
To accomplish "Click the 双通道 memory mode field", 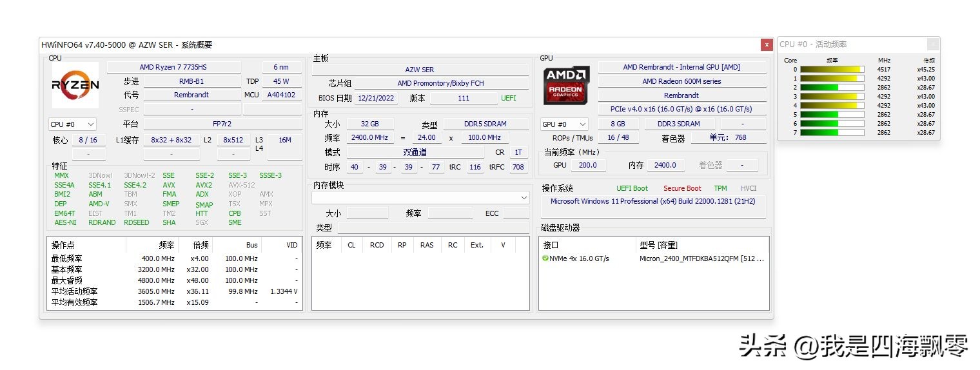I will coord(415,152).
